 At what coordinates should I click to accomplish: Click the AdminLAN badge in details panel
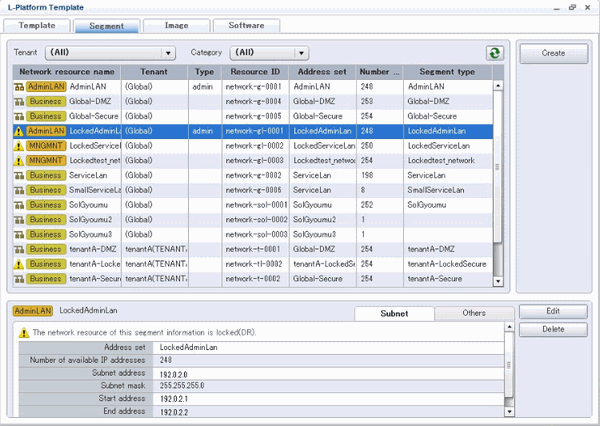pos(33,312)
